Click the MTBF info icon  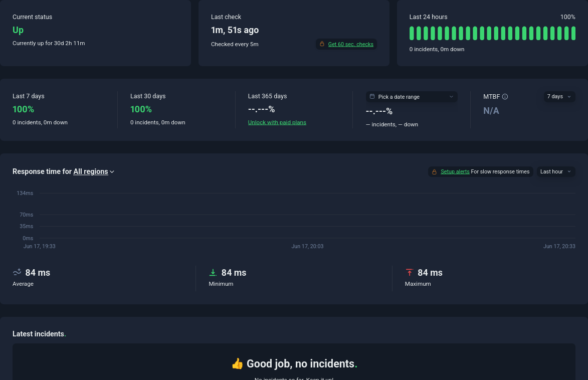[x=505, y=97]
